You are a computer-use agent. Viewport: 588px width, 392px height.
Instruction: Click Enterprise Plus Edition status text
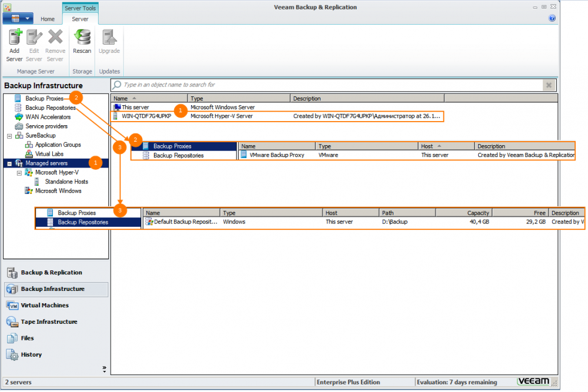pos(348,382)
